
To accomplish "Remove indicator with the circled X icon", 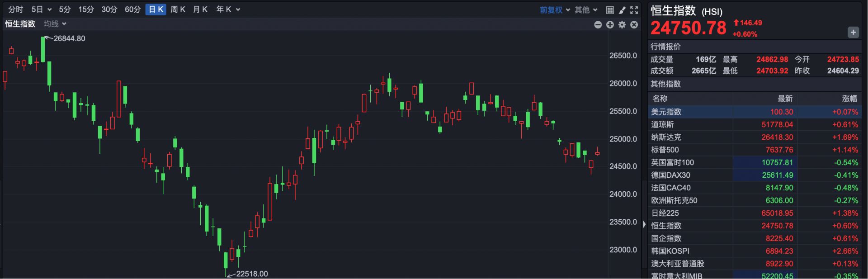I will click(x=634, y=25).
